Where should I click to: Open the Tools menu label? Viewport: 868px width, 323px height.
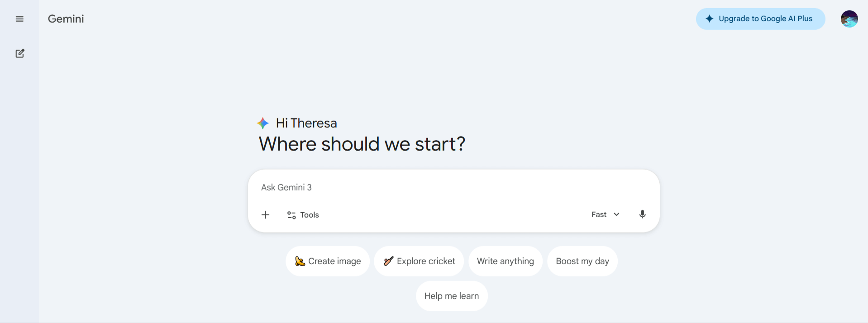pyautogui.click(x=310, y=215)
